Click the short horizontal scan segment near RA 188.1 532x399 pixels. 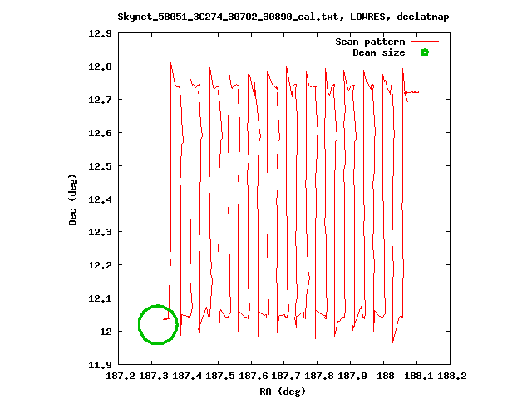[412, 92]
